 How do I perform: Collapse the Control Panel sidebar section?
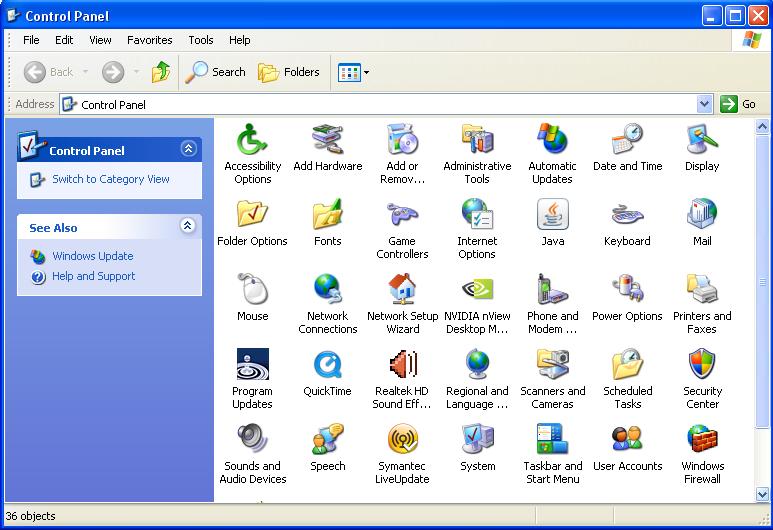[188, 148]
